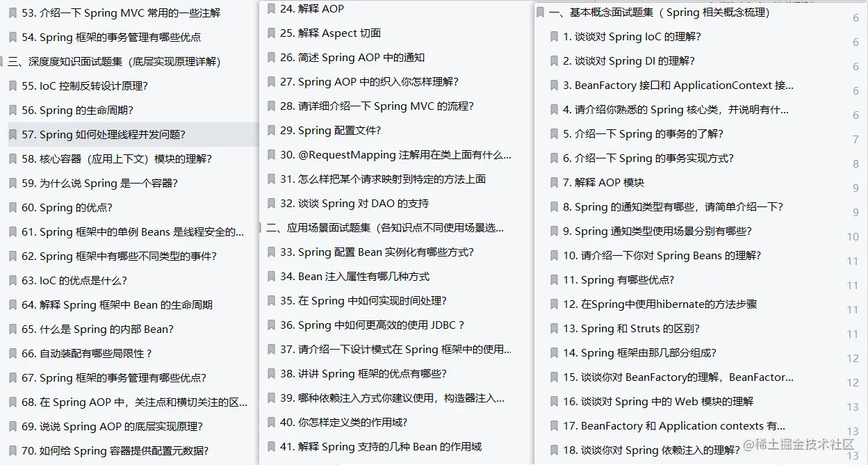Click bookmark icon next to 6. Spring 的事务实现方式
The width and height of the screenshot is (868, 465).
tap(554, 158)
